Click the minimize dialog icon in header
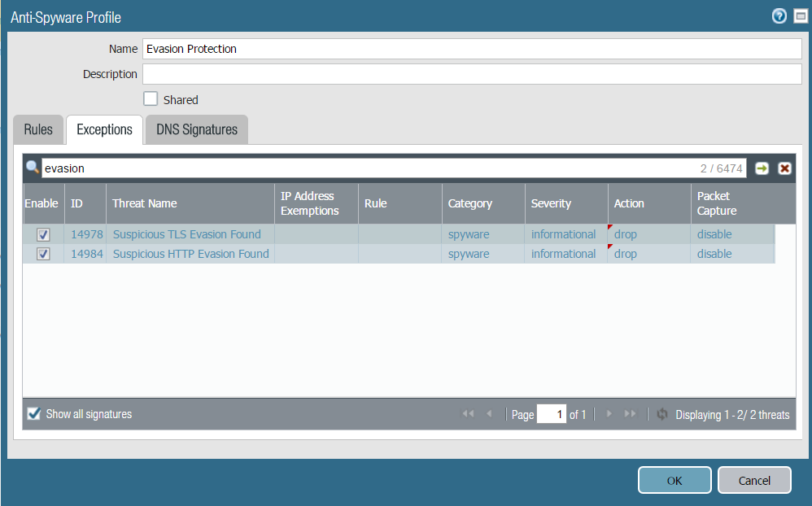The height and width of the screenshot is (506, 812). point(800,16)
